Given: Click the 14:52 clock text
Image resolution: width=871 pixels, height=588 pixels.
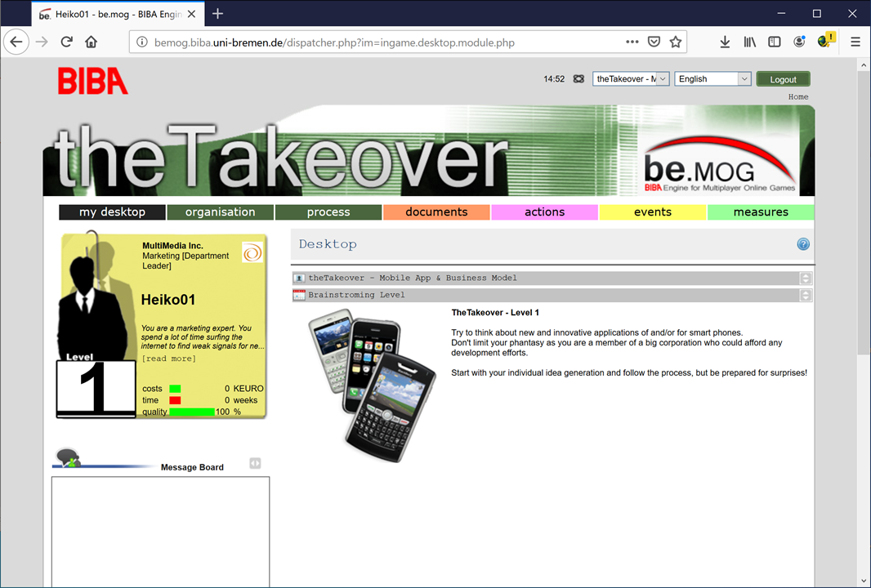Looking at the screenshot, I should tap(554, 79).
